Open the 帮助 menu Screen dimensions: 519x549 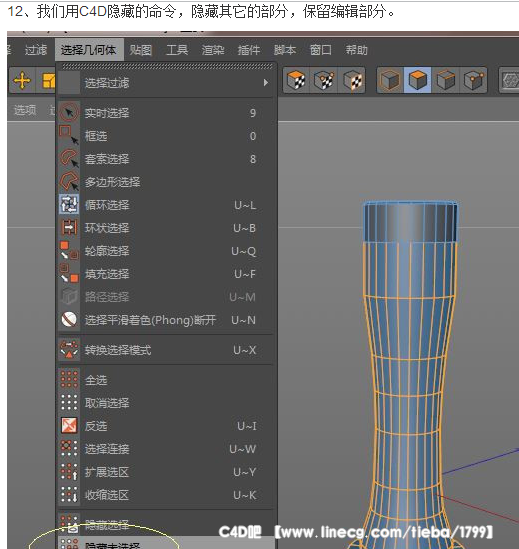tap(356, 50)
